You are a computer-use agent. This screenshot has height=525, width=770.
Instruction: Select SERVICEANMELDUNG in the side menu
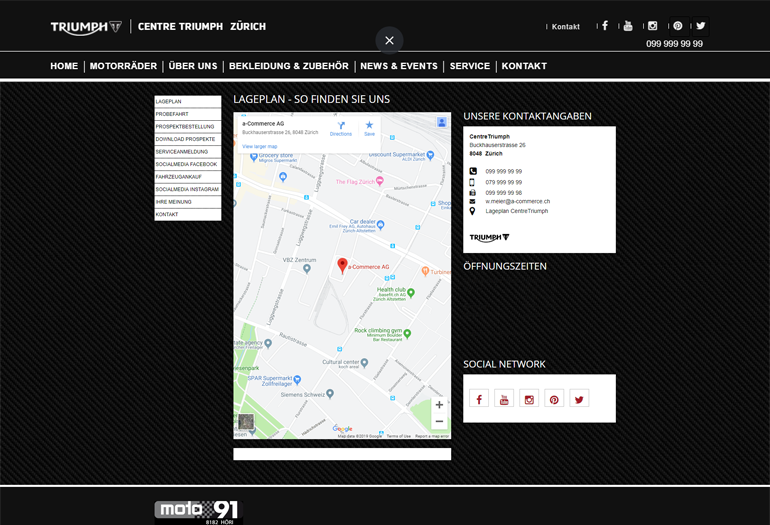point(188,152)
